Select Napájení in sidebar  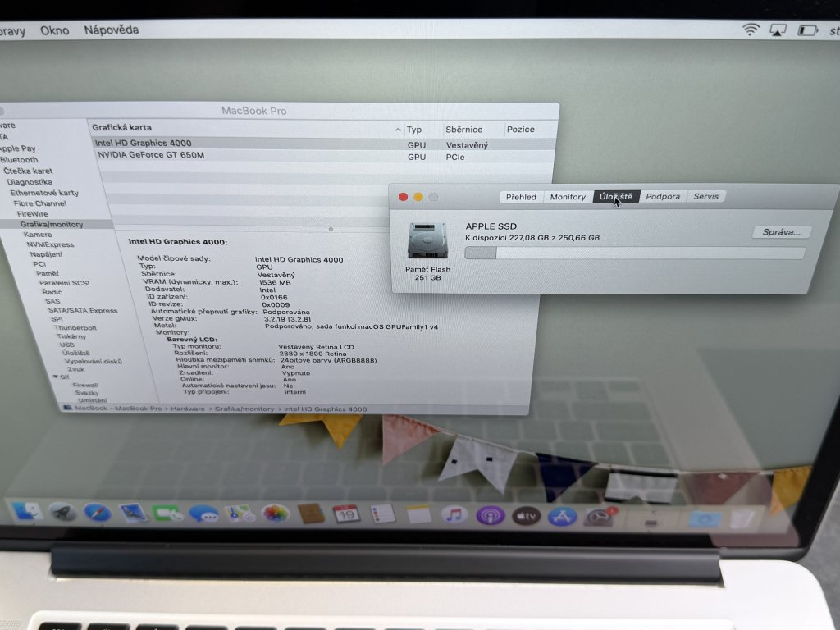[46, 254]
